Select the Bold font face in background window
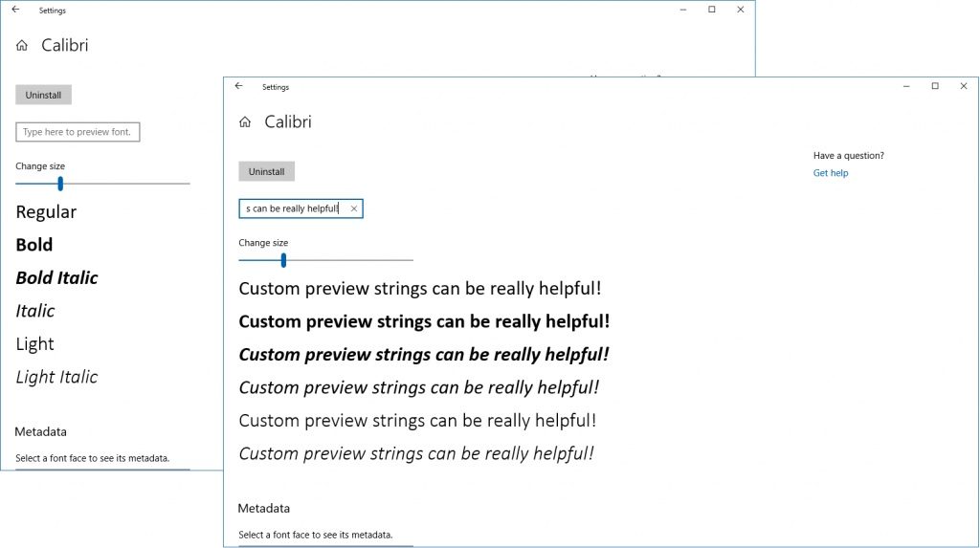The height and width of the screenshot is (548, 980). click(x=34, y=245)
